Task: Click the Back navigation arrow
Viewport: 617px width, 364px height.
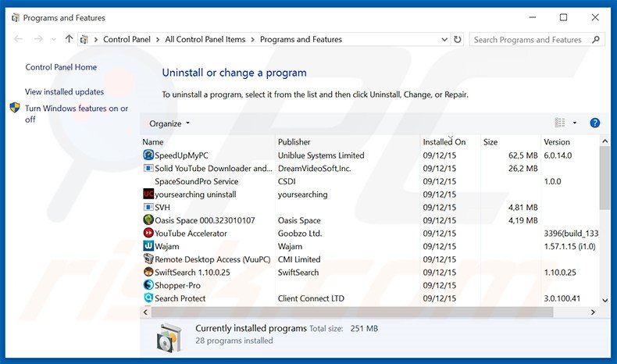Action: (x=18, y=39)
